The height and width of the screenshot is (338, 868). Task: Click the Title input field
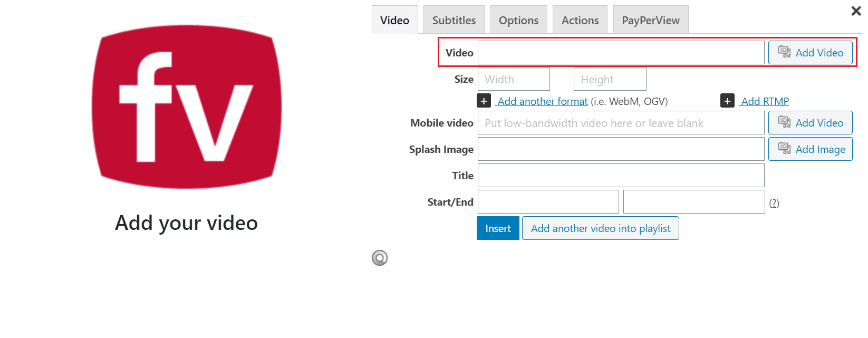[621, 176]
